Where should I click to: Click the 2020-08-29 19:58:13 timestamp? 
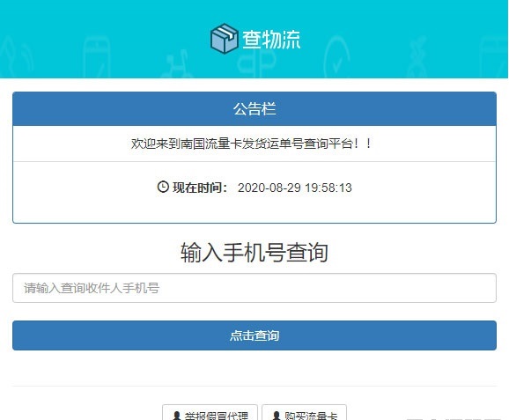coord(295,188)
